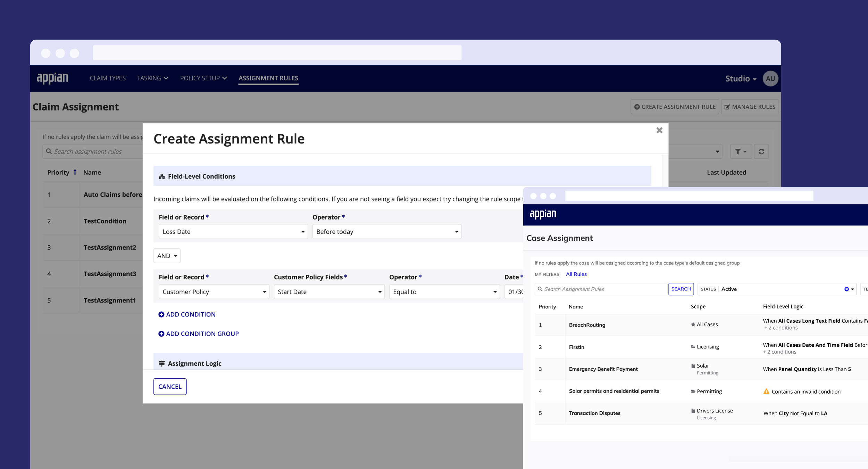868x469 pixels.
Task: Clear the Active status filter
Action: tap(846, 289)
